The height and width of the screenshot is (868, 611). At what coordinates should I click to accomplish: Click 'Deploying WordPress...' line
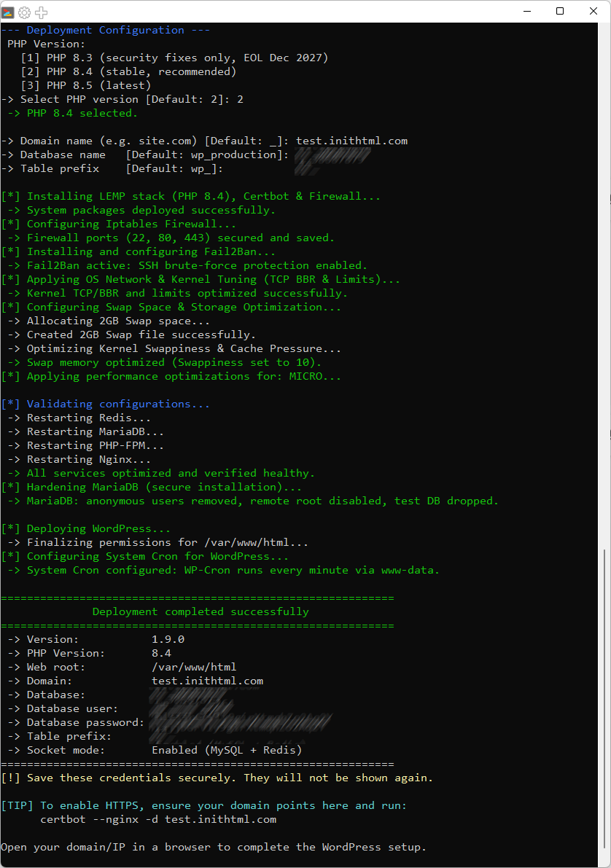pyautogui.click(x=86, y=528)
